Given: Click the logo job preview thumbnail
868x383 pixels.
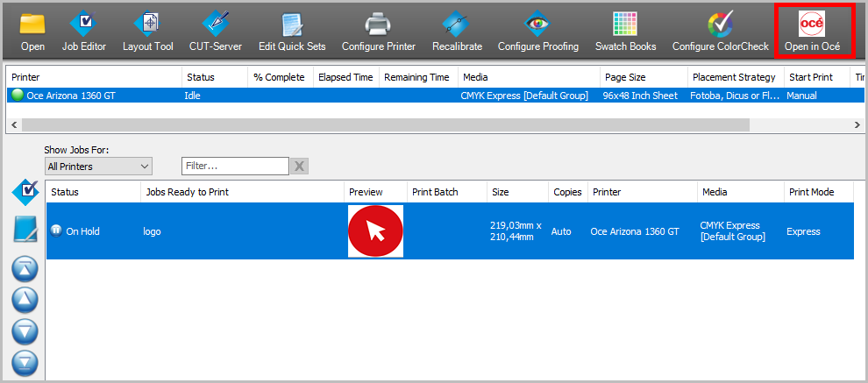Looking at the screenshot, I should point(375,231).
